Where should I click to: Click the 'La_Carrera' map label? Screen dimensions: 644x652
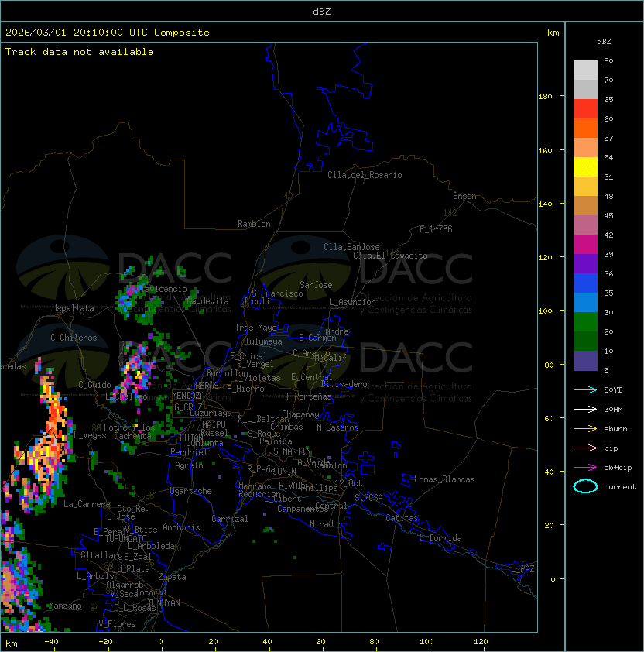pos(87,504)
